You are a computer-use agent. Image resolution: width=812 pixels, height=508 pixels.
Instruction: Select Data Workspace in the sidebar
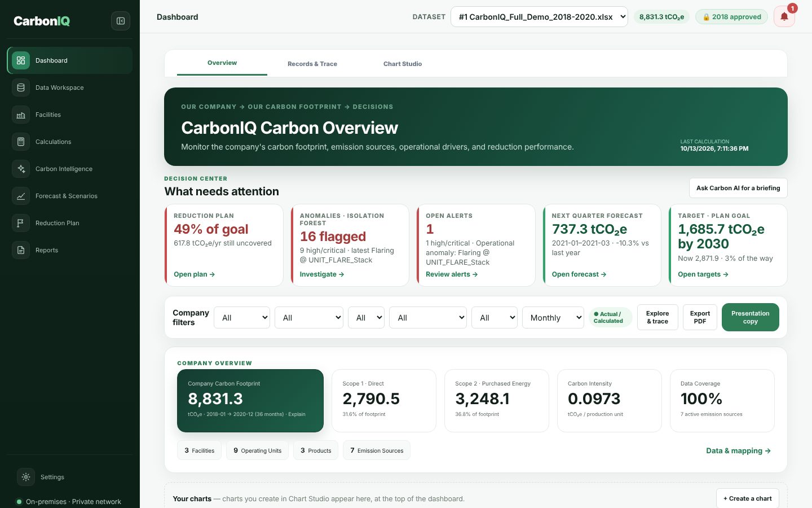pos(70,87)
